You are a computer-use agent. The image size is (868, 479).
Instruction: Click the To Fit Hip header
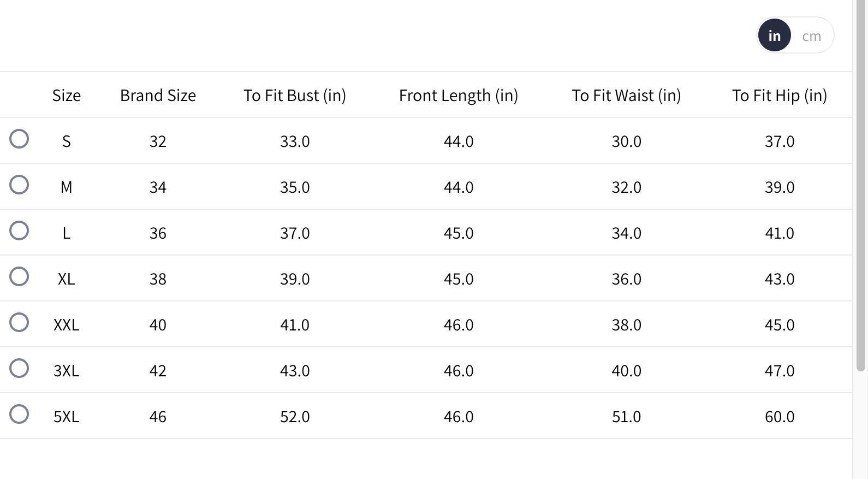(x=779, y=96)
